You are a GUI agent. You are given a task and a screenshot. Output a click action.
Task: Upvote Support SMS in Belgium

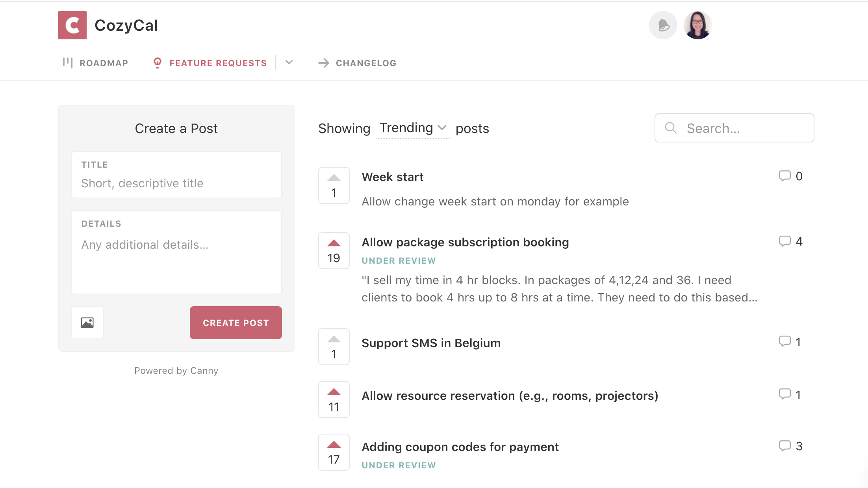click(334, 347)
